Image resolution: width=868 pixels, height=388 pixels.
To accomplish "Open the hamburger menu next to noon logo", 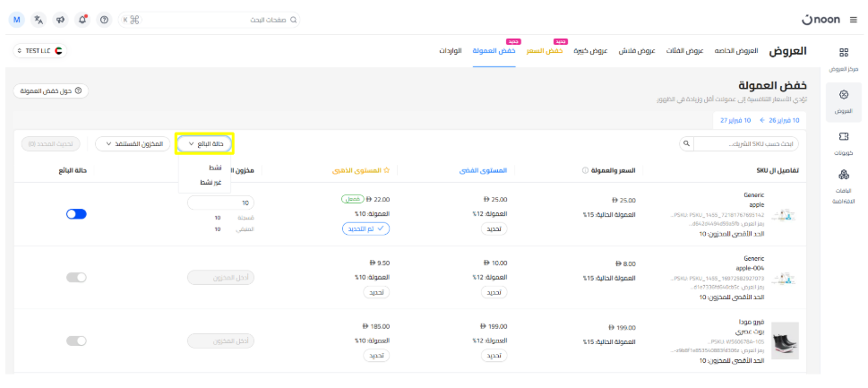I will (853, 19).
